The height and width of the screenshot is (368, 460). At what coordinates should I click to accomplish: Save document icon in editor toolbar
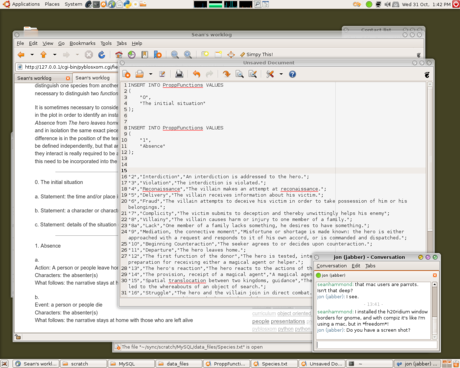click(x=162, y=74)
